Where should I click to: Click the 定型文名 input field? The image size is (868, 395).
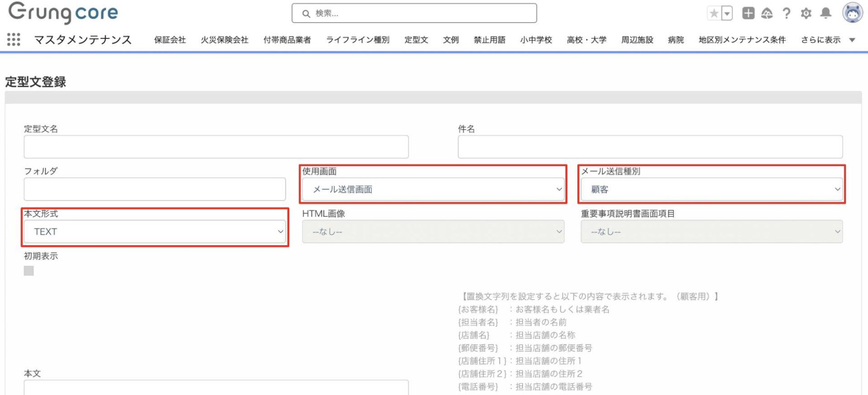coord(216,147)
